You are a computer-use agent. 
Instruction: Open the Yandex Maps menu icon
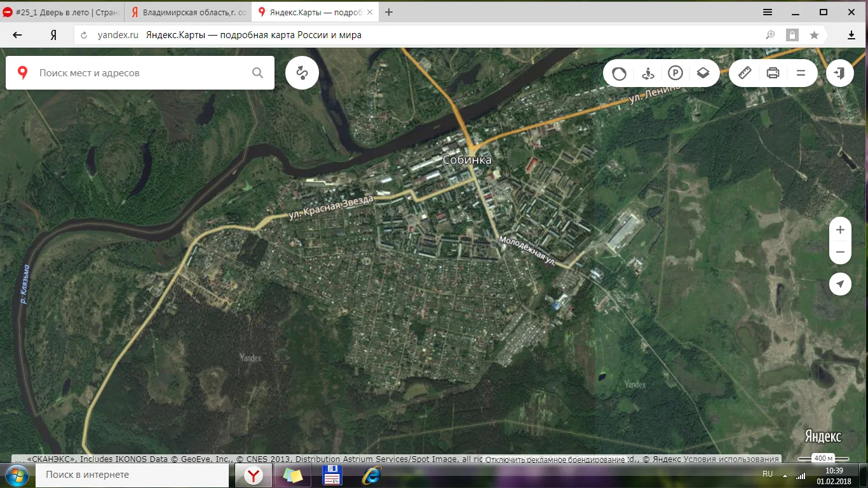tap(801, 73)
